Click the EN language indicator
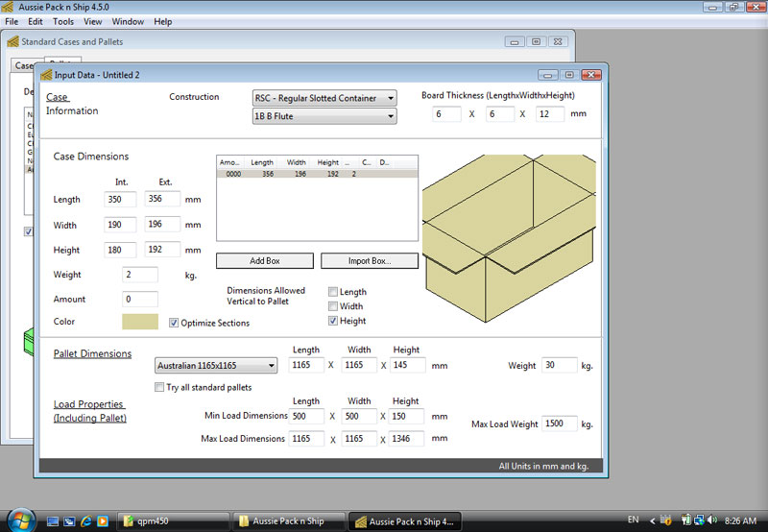The image size is (768, 532). 633,520
